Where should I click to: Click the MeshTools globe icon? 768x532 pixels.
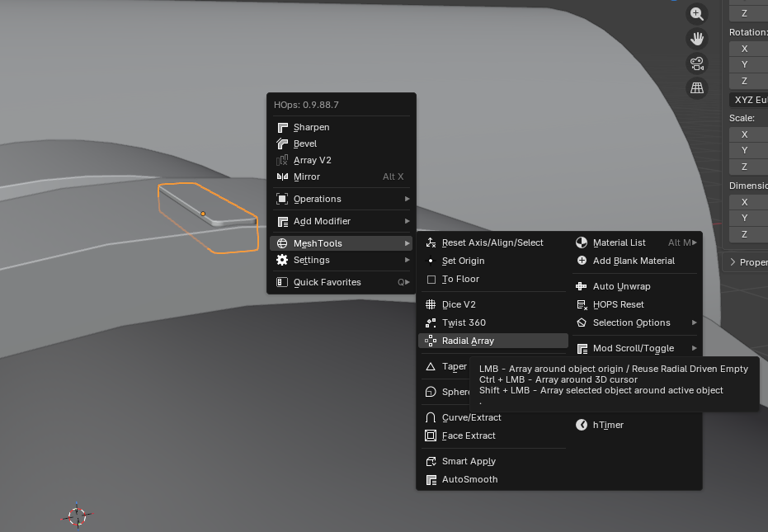[x=282, y=243]
